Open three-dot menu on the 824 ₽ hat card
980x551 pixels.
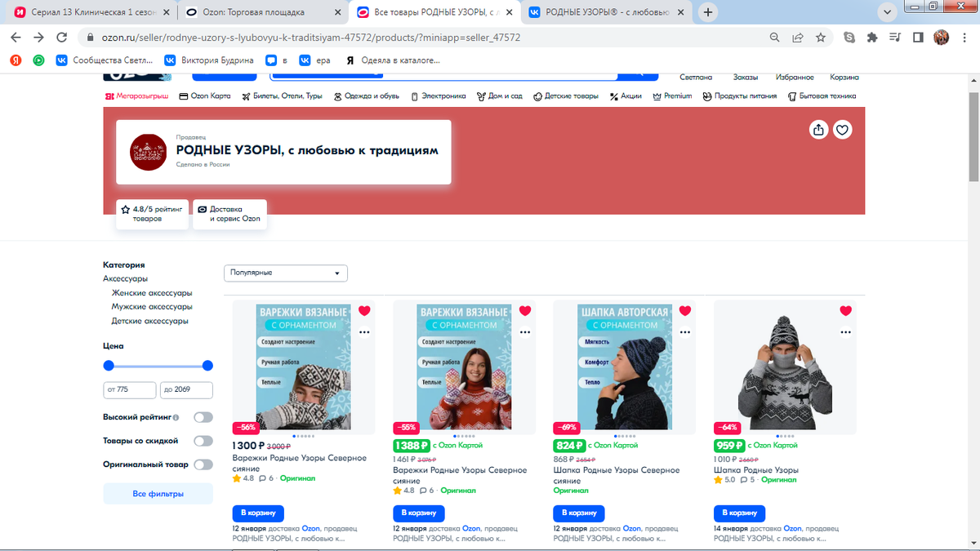[684, 333]
